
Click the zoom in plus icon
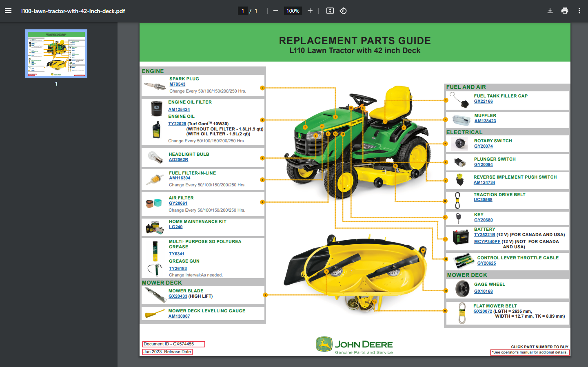(x=310, y=11)
